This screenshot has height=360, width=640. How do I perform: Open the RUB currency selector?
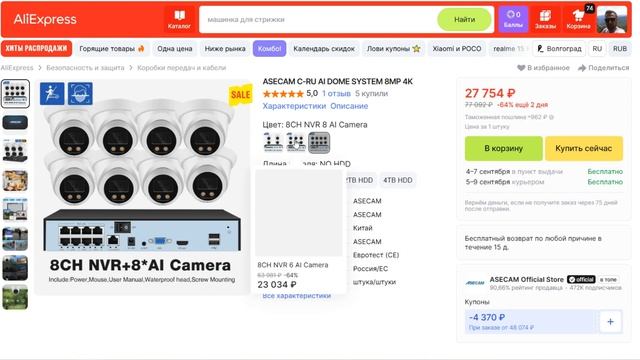click(620, 49)
